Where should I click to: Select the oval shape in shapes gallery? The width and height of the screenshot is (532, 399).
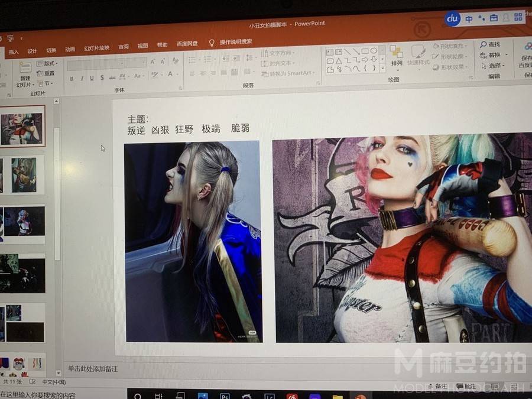(374, 51)
